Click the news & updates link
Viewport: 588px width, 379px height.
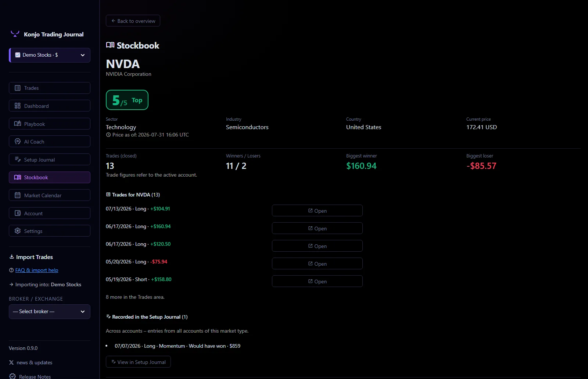pos(35,362)
